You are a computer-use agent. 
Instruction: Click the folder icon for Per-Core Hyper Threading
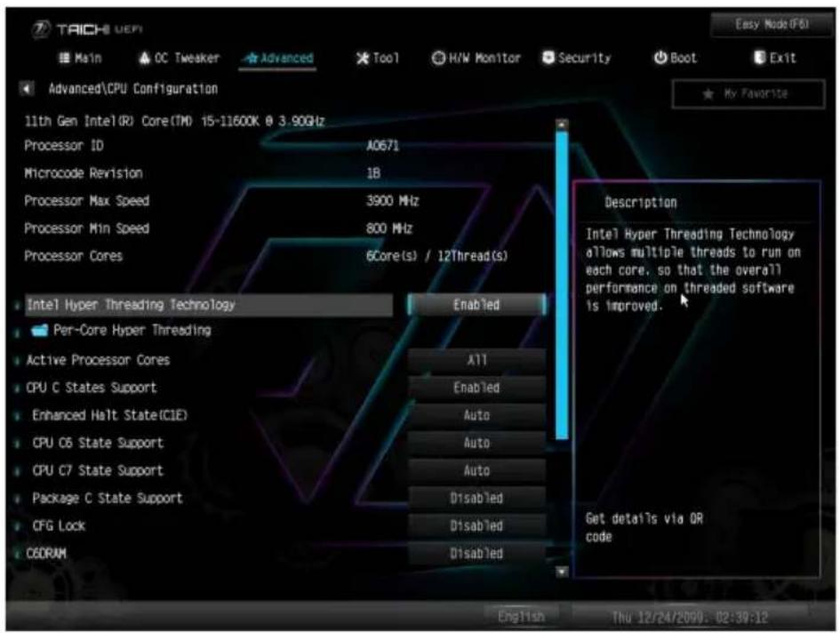pos(39,330)
